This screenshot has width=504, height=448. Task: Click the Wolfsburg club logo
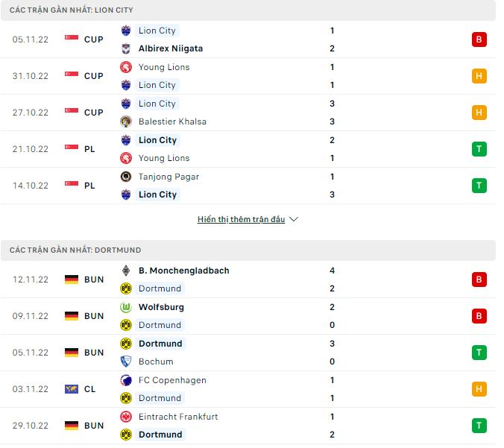pos(126,307)
